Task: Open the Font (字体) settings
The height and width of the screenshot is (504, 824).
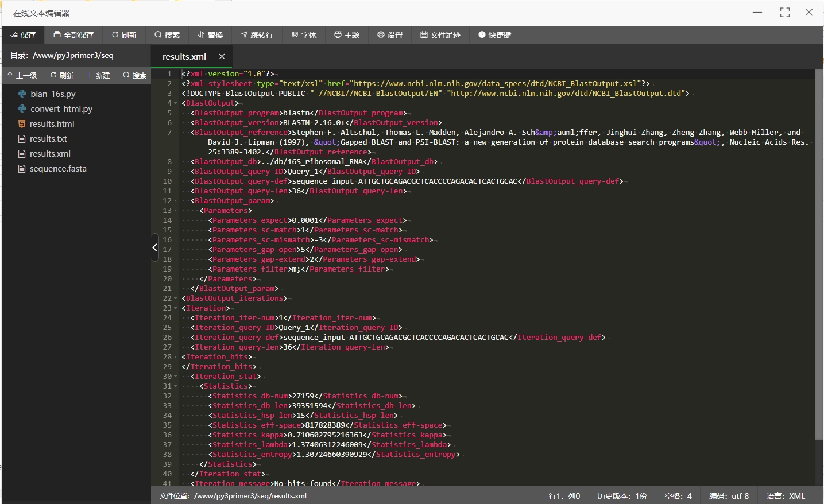Action: tap(304, 35)
